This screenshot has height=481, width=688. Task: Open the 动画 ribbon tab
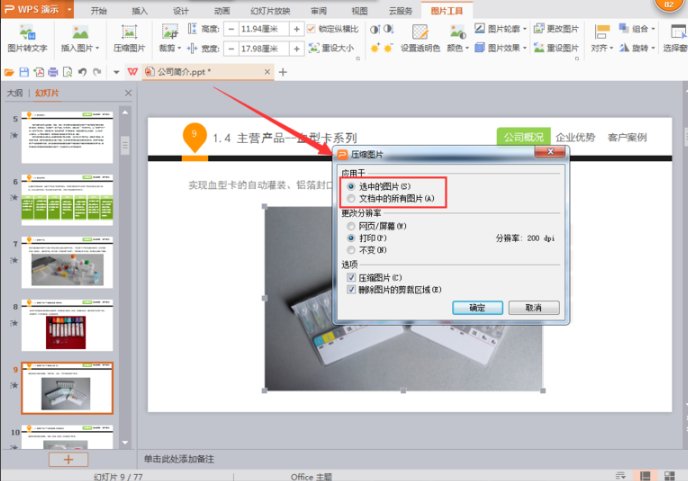pos(222,11)
